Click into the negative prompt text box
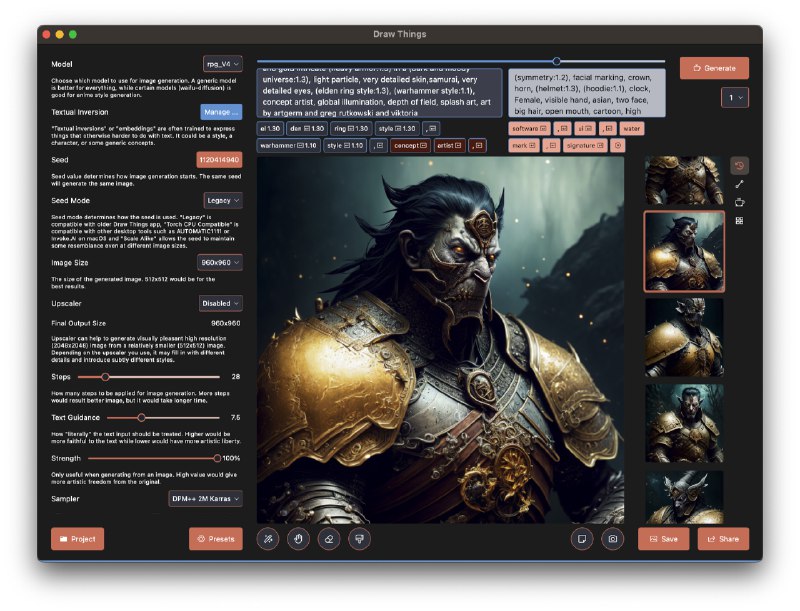 point(587,94)
